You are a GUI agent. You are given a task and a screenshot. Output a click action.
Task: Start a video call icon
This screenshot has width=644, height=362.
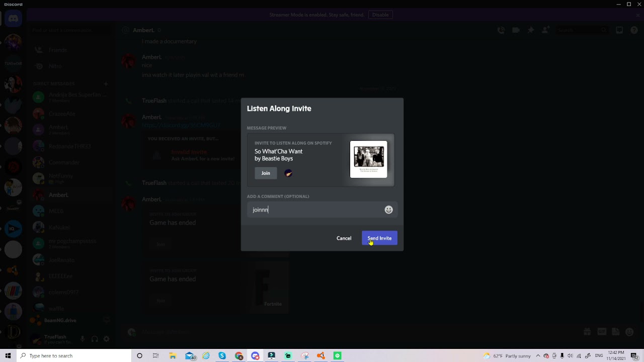pyautogui.click(x=516, y=30)
